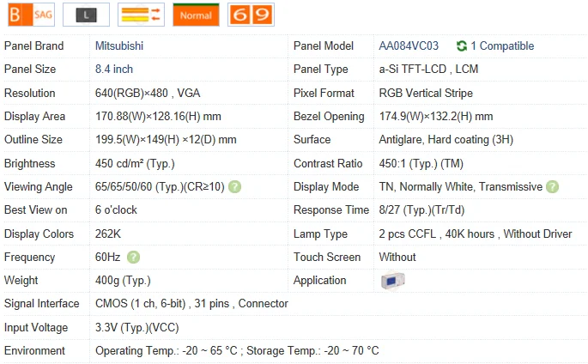Open the 1 Compatible link
The image size is (588, 364).
click(502, 46)
